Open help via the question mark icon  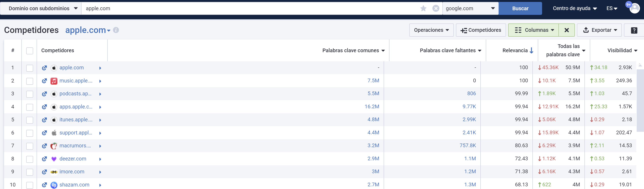(634, 30)
